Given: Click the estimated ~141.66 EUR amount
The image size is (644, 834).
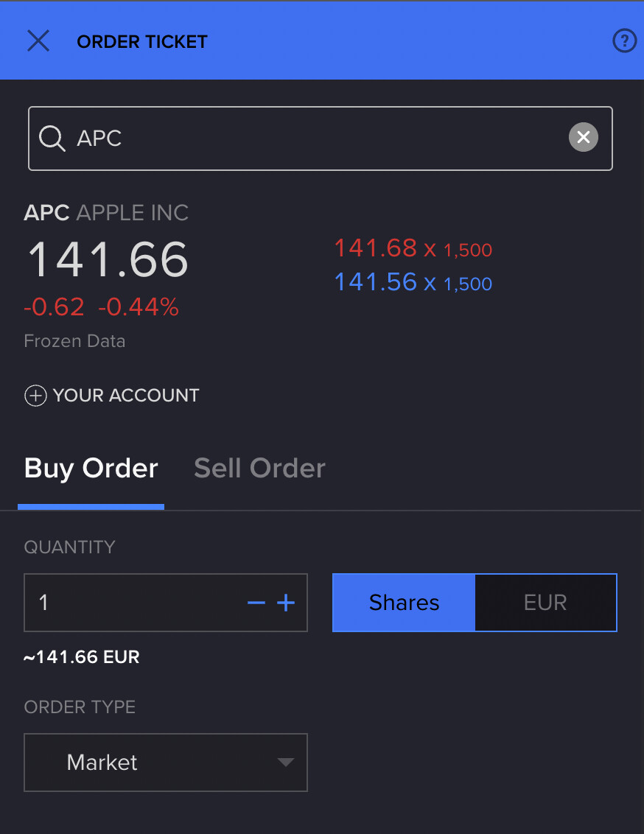Looking at the screenshot, I should [82, 656].
